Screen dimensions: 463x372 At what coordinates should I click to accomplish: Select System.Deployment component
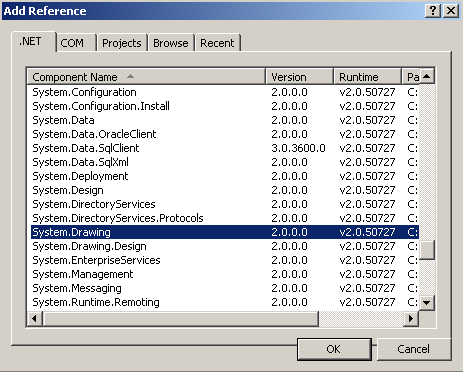[x=225, y=176]
